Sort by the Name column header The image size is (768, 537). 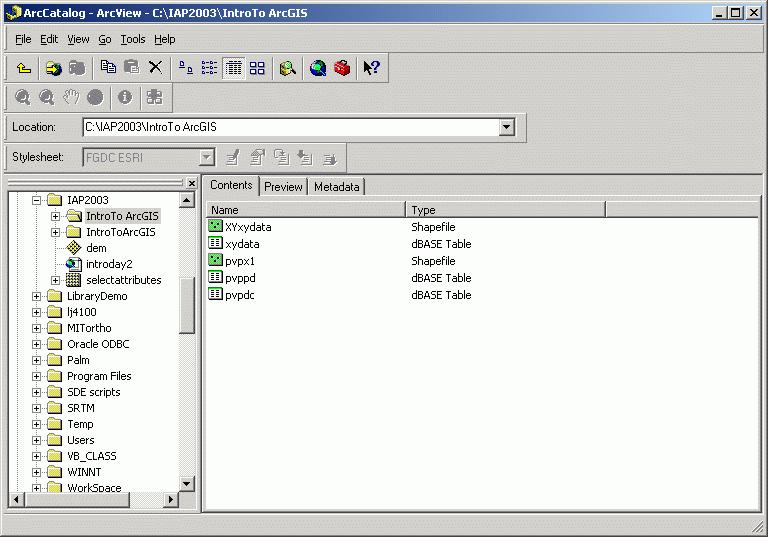pos(306,210)
